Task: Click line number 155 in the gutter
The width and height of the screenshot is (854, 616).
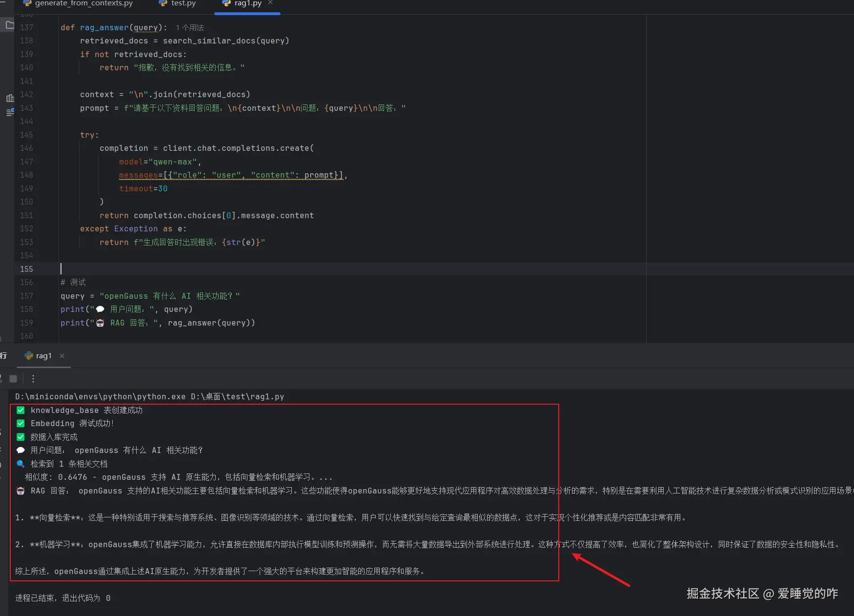Action: [x=26, y=269]
